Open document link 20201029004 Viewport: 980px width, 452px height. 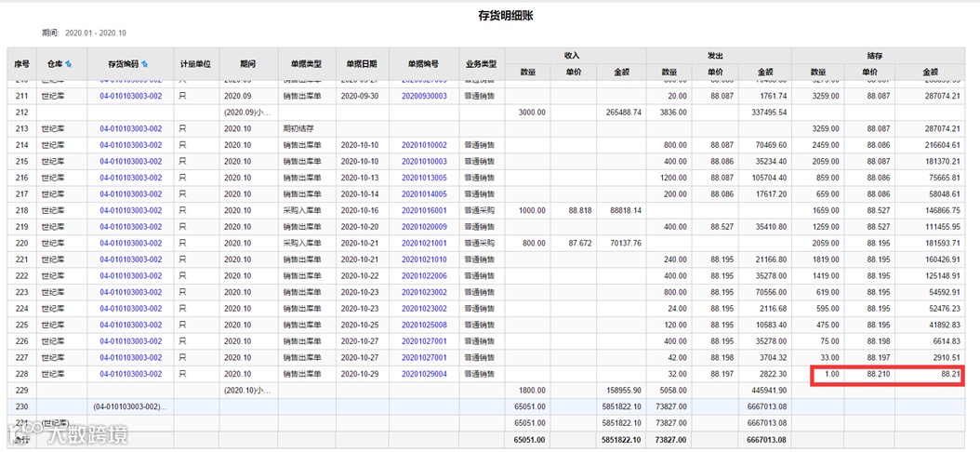(424, 374)
